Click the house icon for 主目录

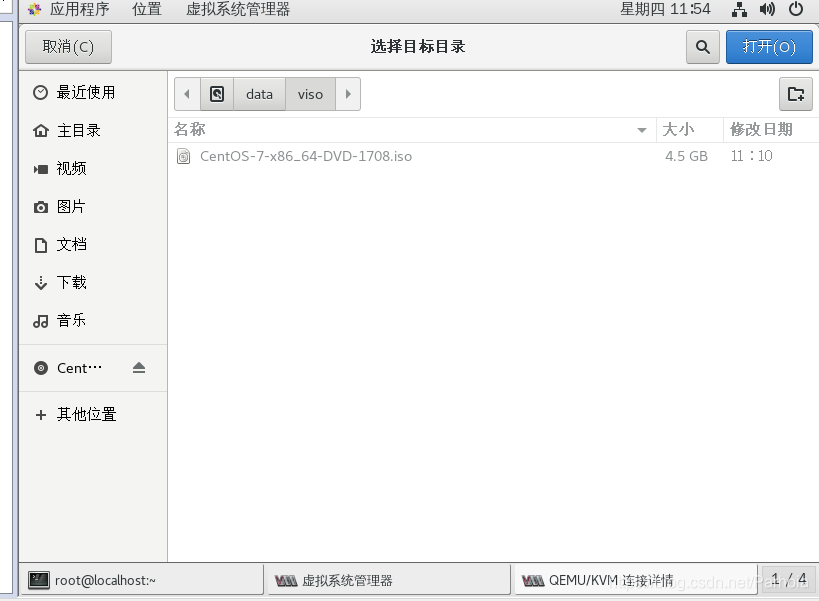tap(41, 131)
